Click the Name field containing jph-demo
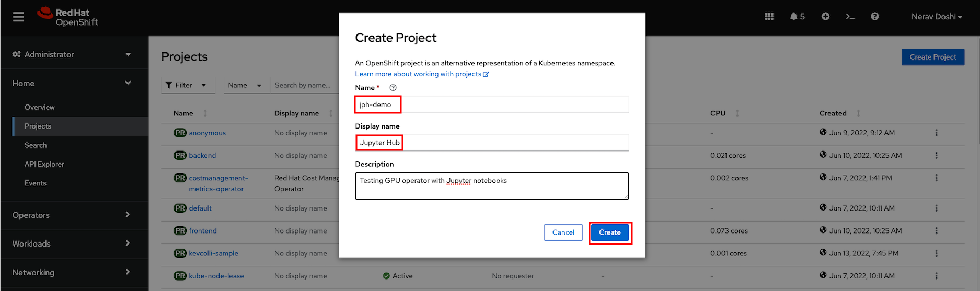The image size is (980, 291). (492, 104)
